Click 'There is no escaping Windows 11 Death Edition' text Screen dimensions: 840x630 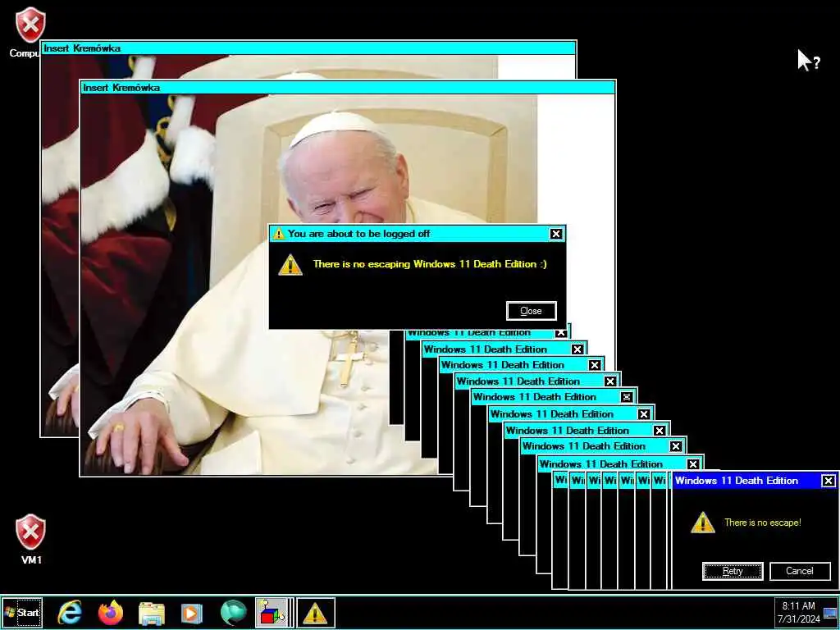[430, 263]
